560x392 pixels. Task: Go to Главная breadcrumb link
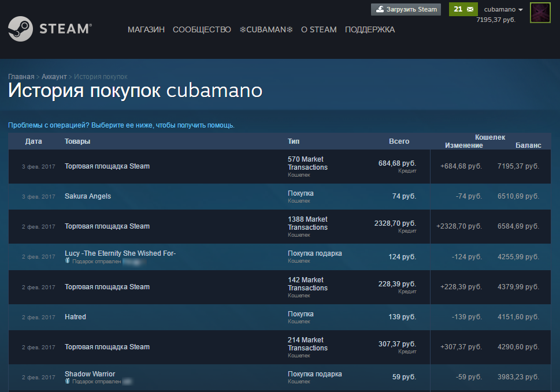(21, 77)
